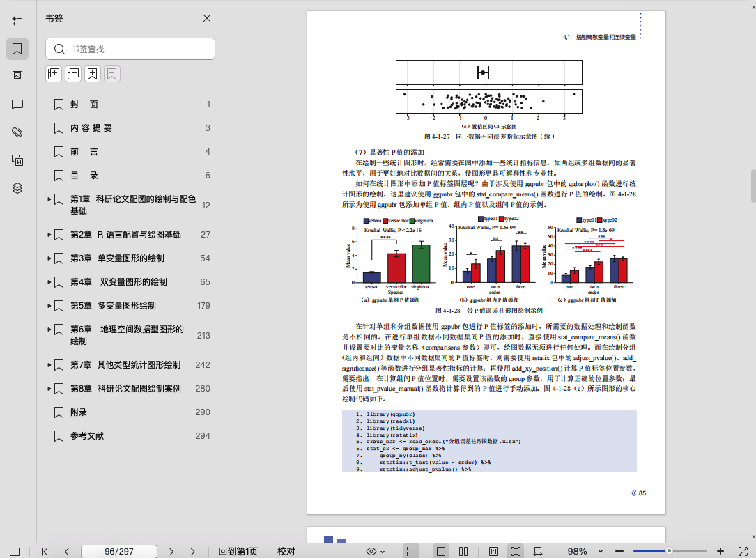Adjust the zoom slider handle
The height and width of the screenshot is (558, 756).
[x=669, y=551]
